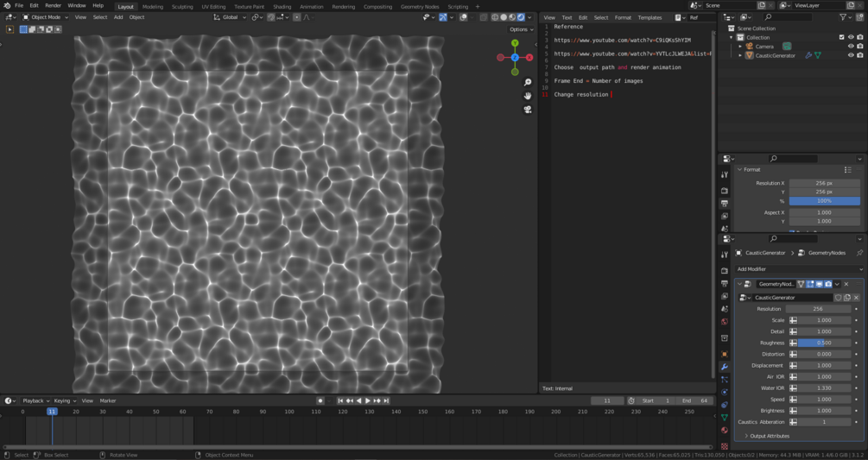Open the text editor Templates menu
Screen dimensions: 868x460
(649, 17)
